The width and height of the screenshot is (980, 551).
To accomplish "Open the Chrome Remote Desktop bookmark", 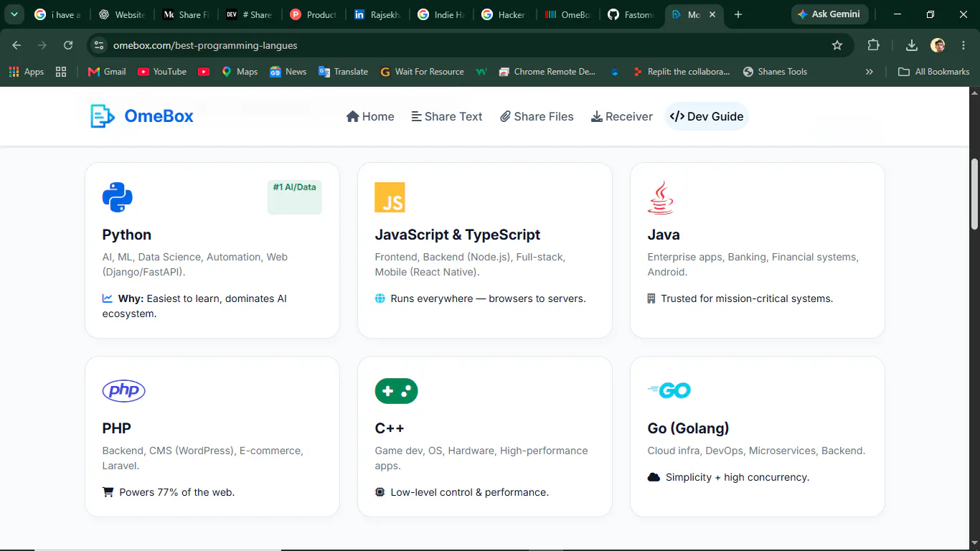I will tap(547, 72).
